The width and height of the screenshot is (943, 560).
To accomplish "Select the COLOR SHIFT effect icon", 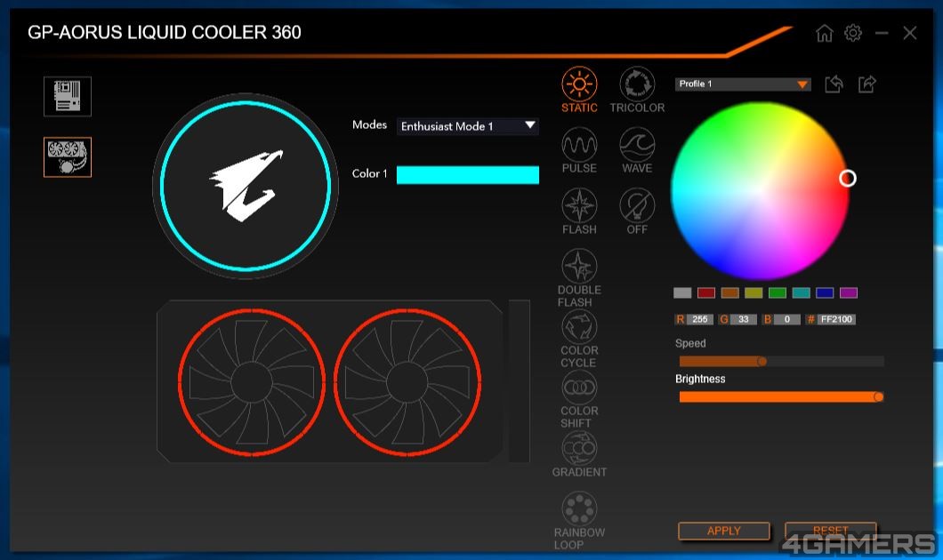I will pyautogui.click(x=579, y=387).
